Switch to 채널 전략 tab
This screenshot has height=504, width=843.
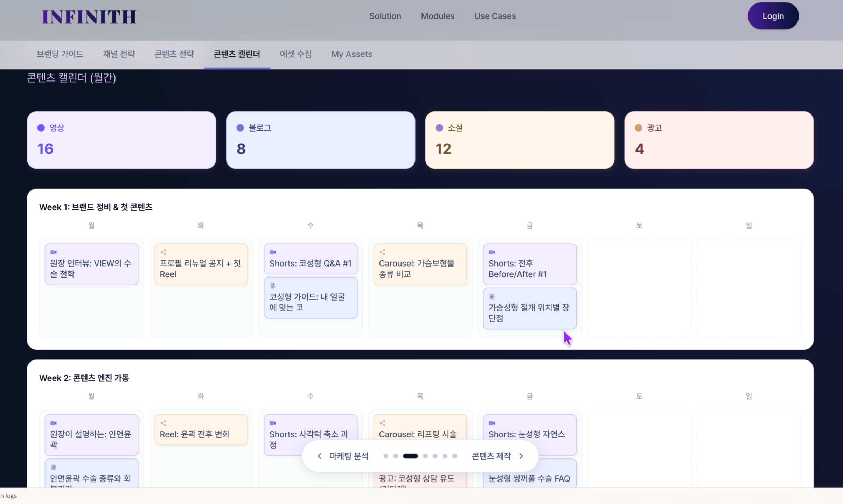119,54
